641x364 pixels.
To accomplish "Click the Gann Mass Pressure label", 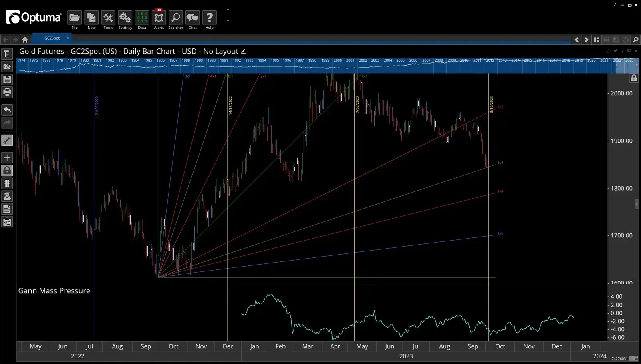I will 54,291.
